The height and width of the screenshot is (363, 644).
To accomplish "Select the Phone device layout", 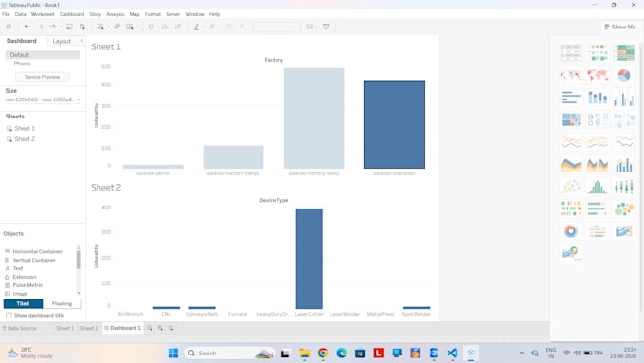I will [22, 64].
